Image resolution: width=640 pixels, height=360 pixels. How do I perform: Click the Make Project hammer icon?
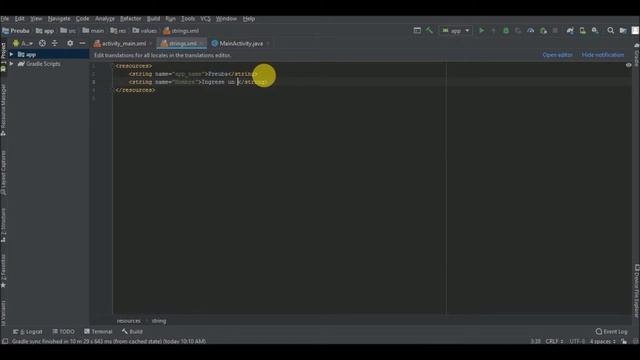click(x=429, y=30)
